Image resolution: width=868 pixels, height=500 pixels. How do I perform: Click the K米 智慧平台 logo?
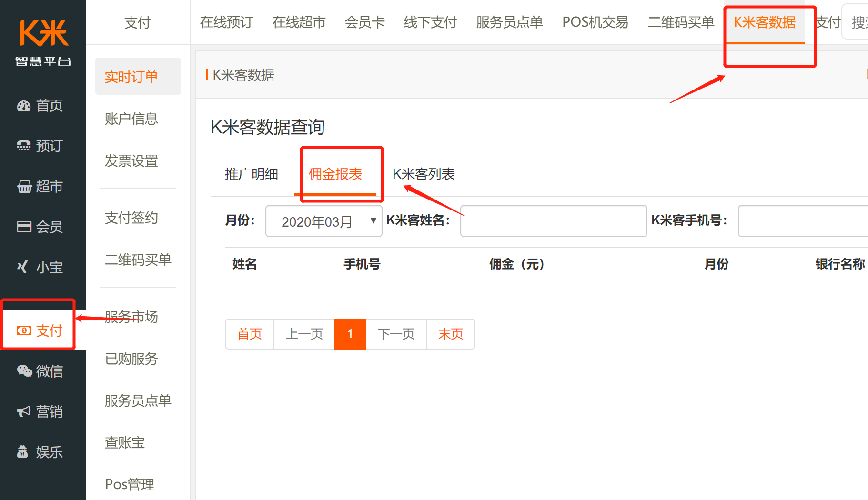coord(43,42)
